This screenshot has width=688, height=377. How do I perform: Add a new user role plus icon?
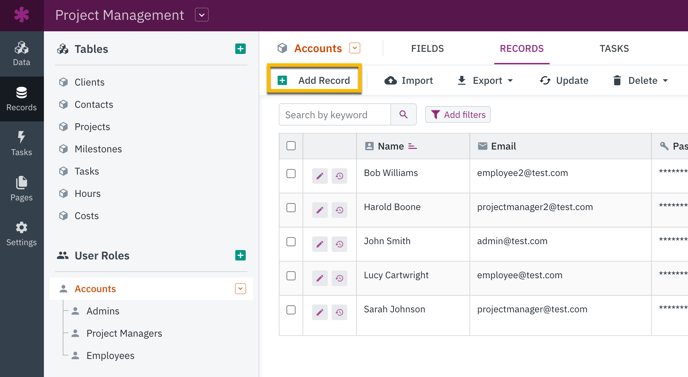pyautogui.click(x=240, y=255)
